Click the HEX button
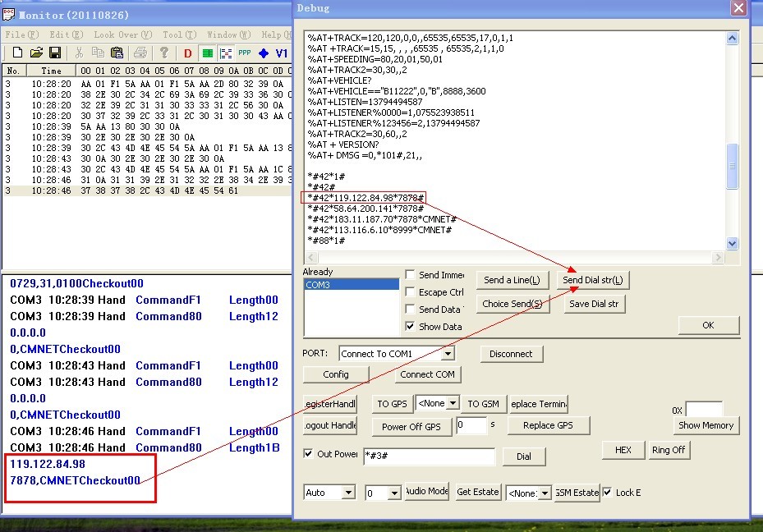 click(623, 450)
